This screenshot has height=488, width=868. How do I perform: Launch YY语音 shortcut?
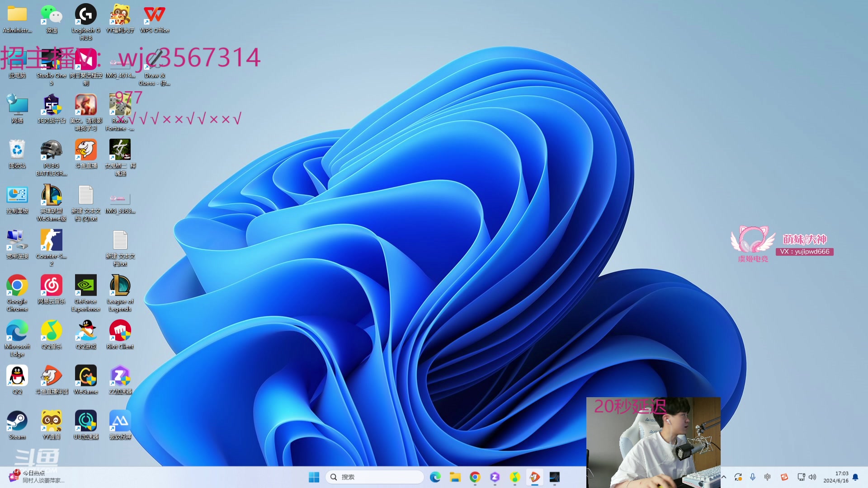tap(52, 425)
